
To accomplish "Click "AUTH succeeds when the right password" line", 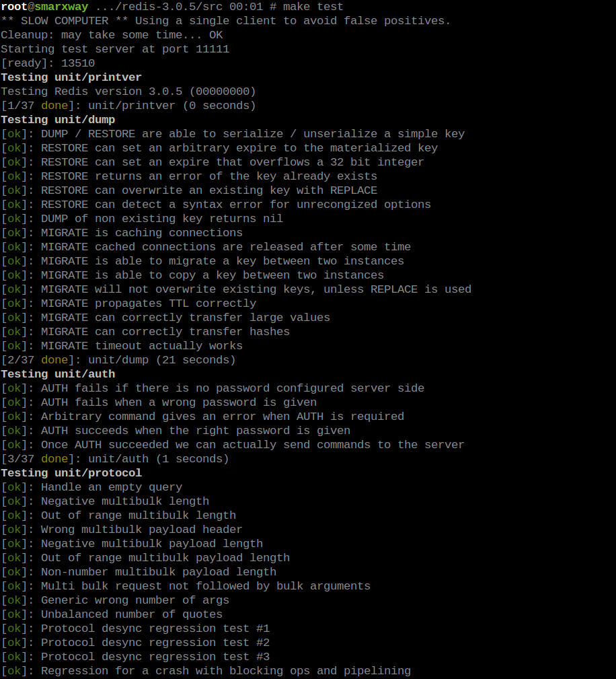I will click(x=176, y=431).
